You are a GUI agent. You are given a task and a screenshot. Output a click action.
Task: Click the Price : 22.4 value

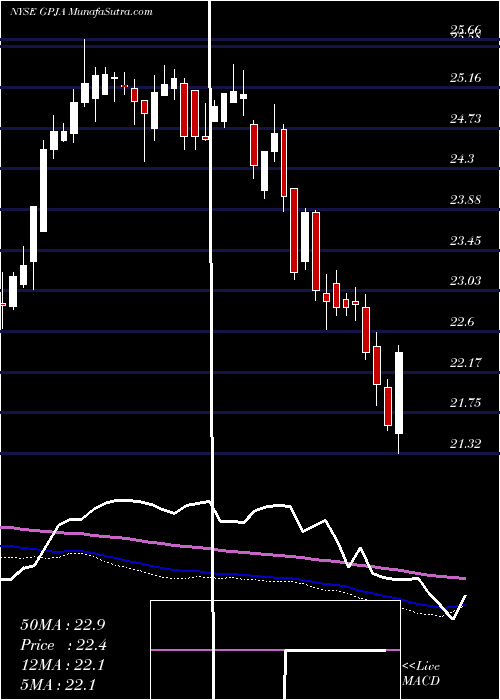[x=62, y=645]
